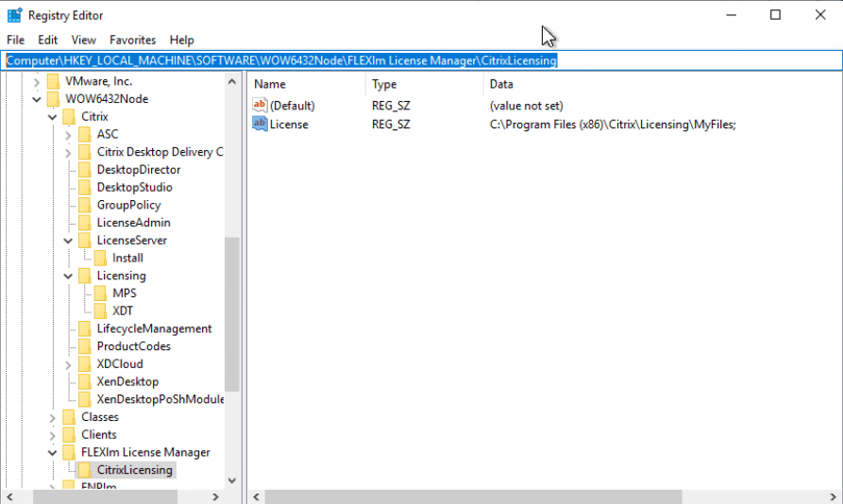Expand the XDCloud key

click(68, 365)
